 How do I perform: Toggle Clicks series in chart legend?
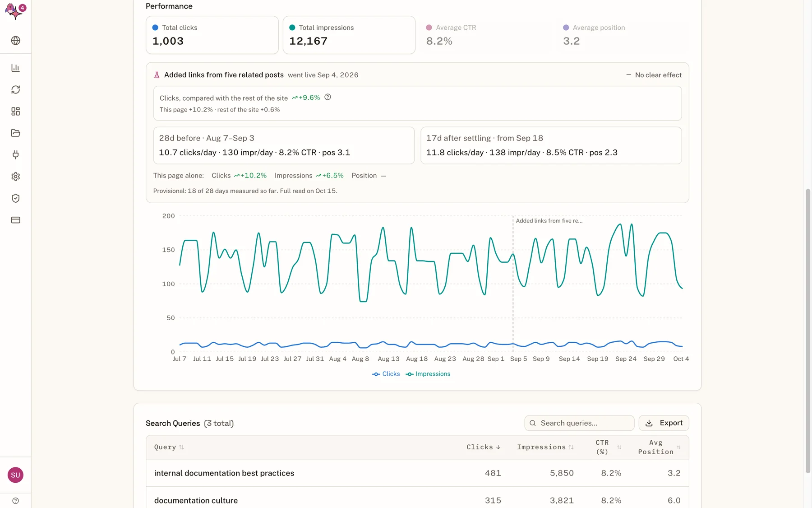(386, 374)
